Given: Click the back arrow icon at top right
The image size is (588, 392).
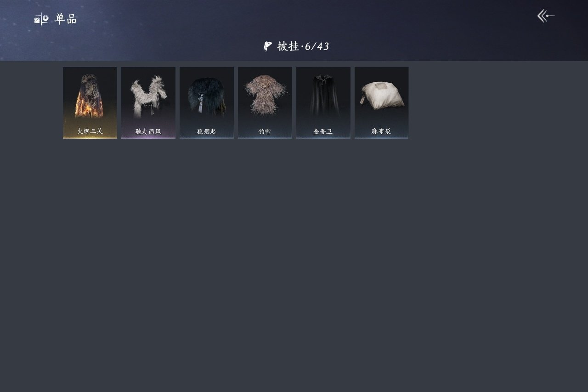Looking at the screenshot, I should pos(546,16).
